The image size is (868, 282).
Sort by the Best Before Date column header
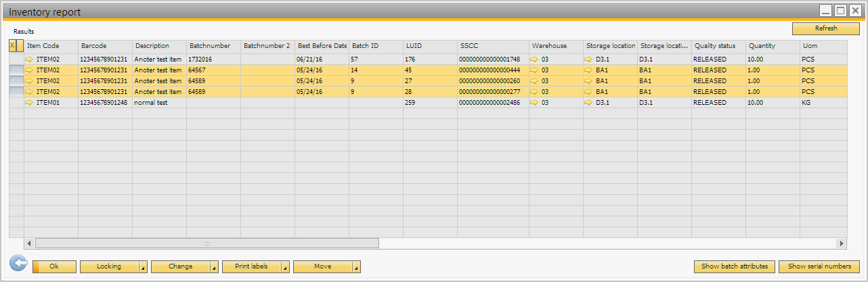coord(322,46)
